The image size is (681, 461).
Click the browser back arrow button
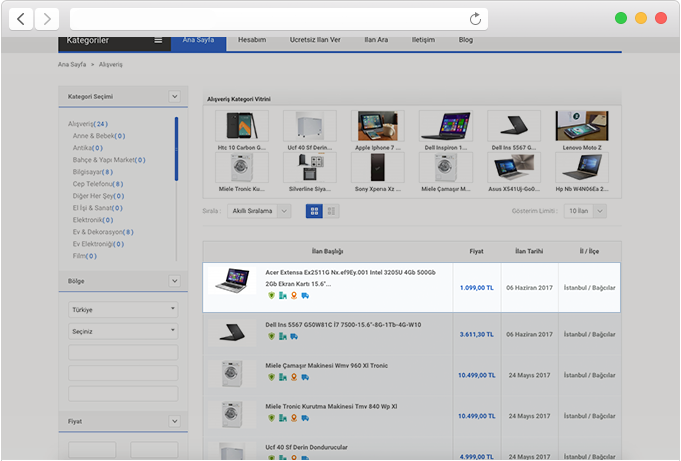(x=22, y=18)
